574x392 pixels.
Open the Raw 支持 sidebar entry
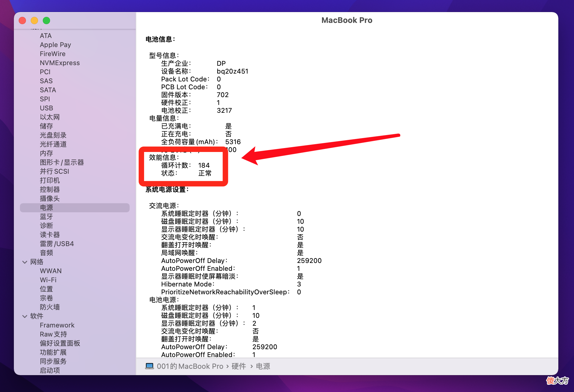tap(53, 334)
